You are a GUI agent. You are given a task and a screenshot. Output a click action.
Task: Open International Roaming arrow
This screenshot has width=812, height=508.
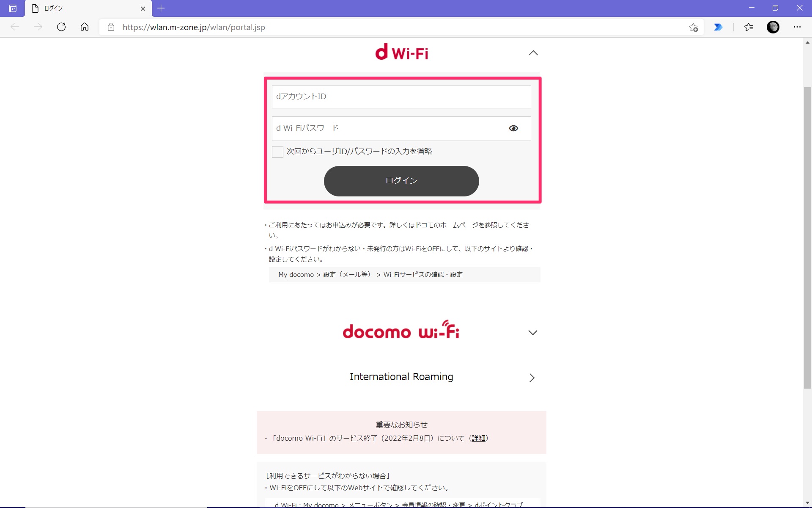tap(532, 378)
